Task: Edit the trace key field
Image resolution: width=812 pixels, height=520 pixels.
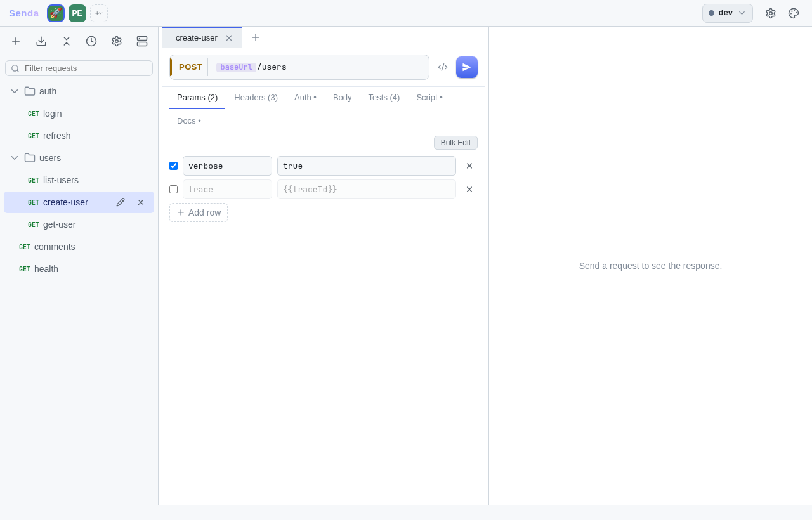Action: coord(227,190)
